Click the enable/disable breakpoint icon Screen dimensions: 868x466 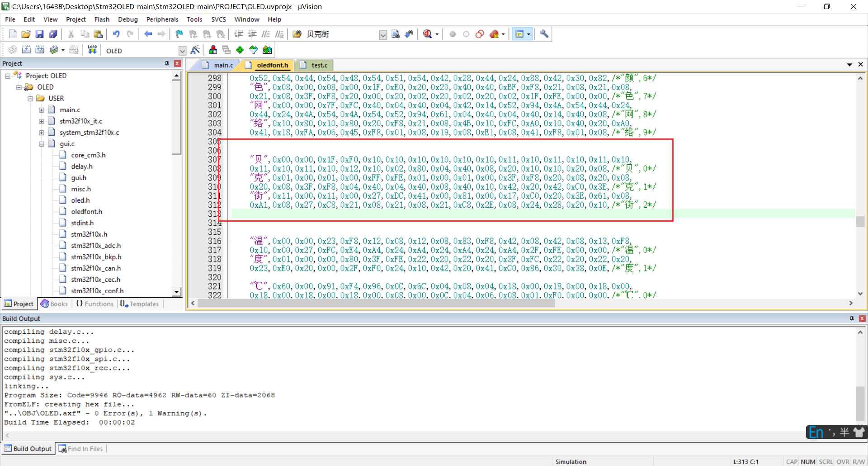tap(466, 34)
